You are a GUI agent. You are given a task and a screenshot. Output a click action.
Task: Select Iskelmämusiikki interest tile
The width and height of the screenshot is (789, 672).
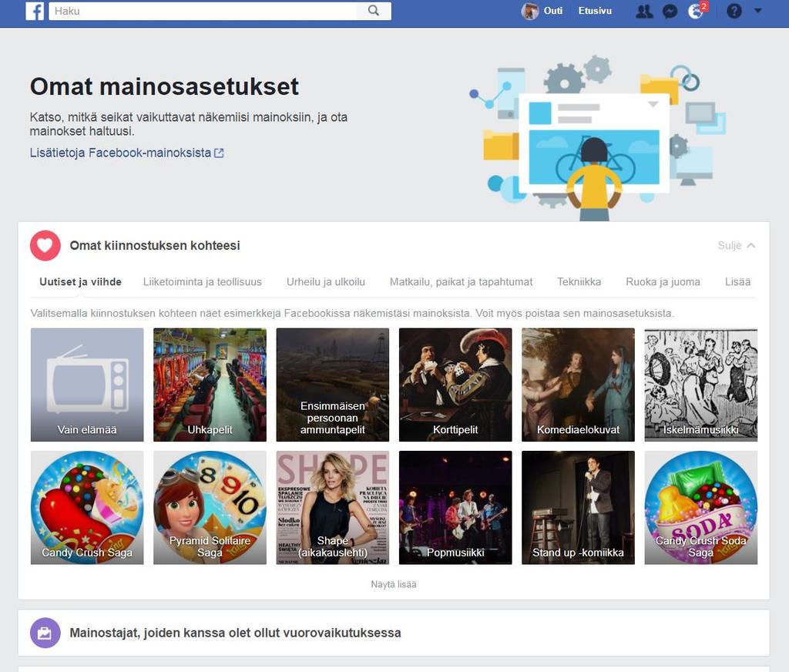701,385
